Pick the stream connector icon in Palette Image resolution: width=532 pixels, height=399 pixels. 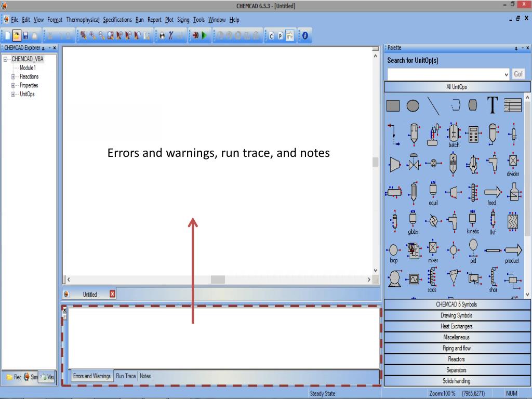tap(393, 135)
